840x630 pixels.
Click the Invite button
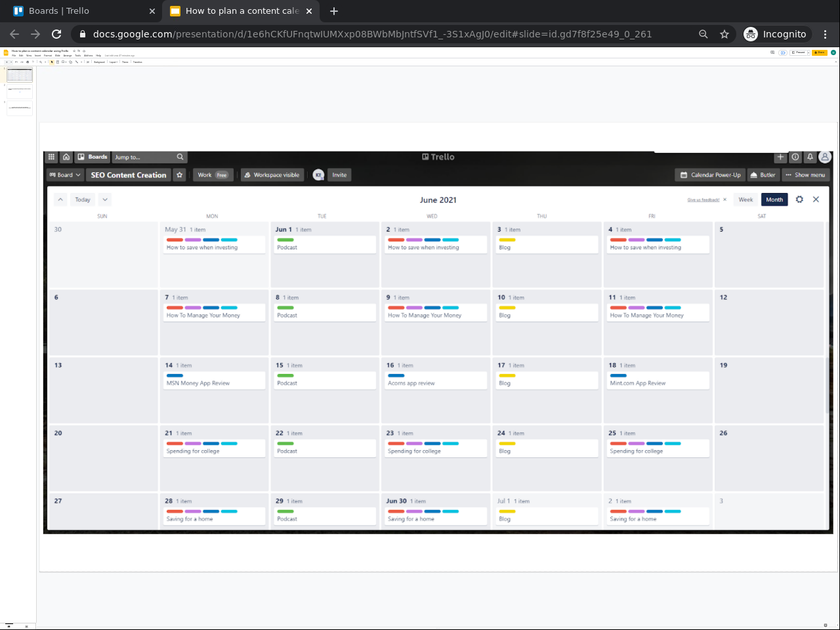339,175
